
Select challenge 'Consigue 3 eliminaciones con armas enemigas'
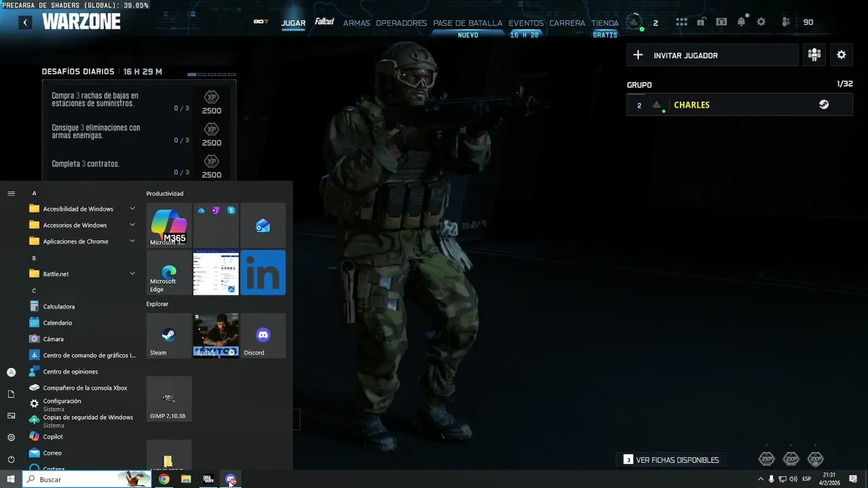tap(139, 132)
